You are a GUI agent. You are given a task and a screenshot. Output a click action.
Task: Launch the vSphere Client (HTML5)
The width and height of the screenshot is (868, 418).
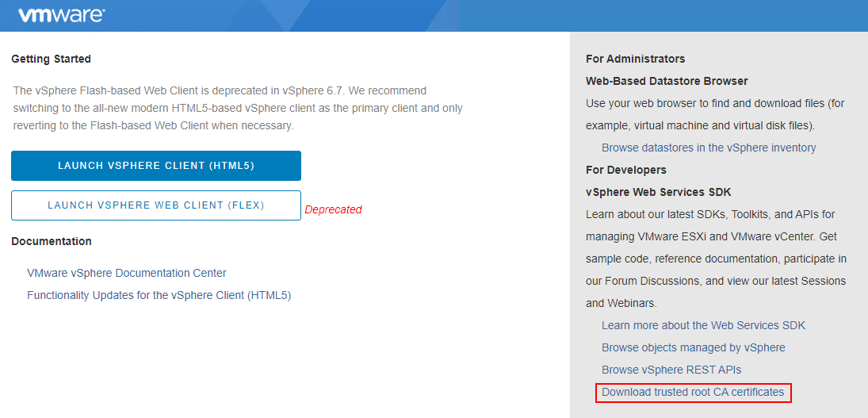[x=156, y=166]
